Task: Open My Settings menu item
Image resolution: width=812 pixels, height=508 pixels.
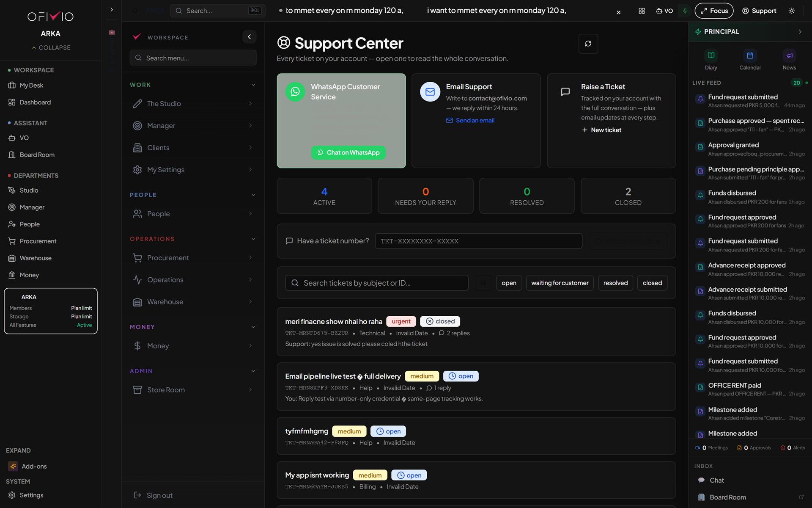Action: coord(193,169)
